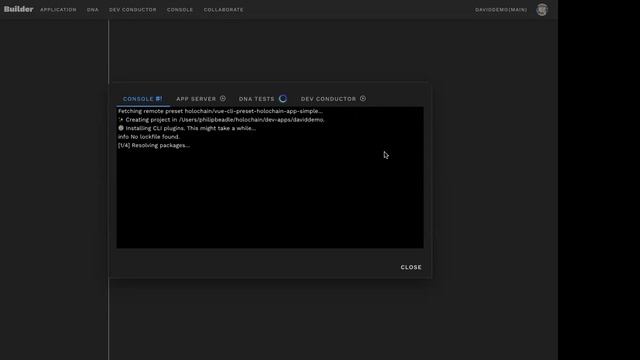640x360 pixels.
Task: Click the DNA Tests loading spinner icon
Action: tap(283, 99)
